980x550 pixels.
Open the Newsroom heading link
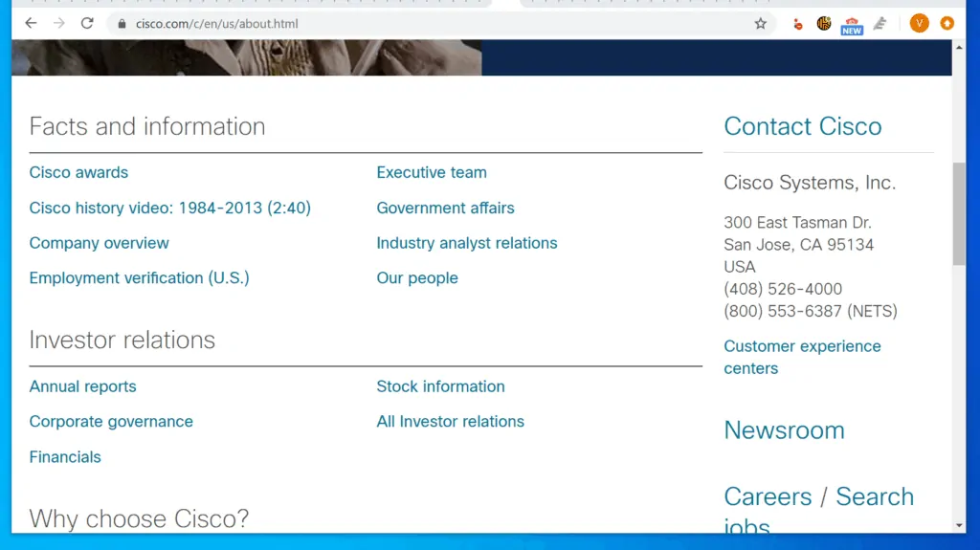[x=784, y=430]
